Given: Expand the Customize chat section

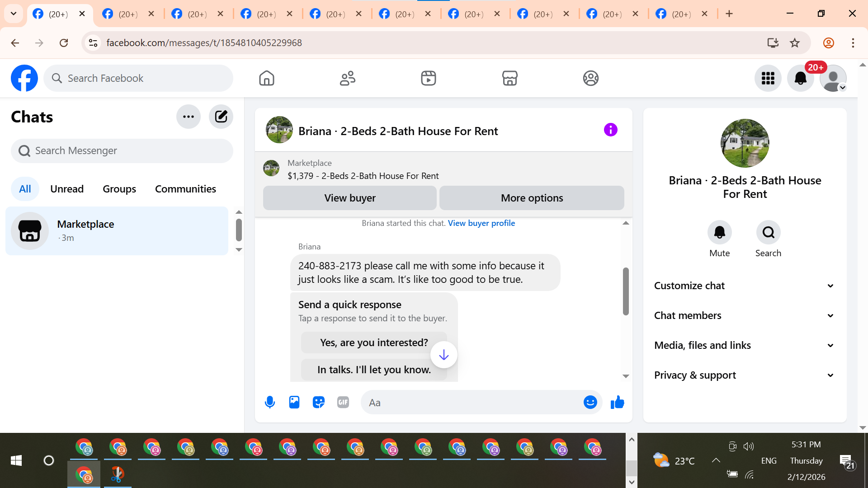Looking at the screenshot, I should tap(745, 286).
